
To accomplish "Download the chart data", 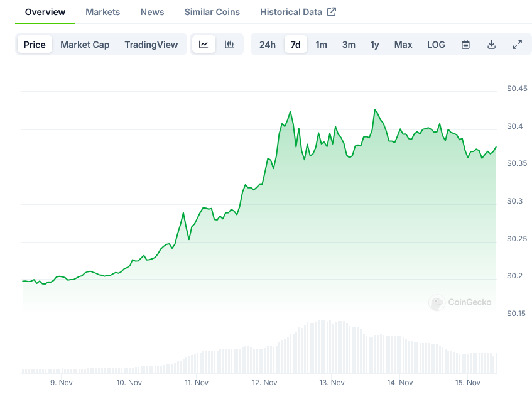I will (491, 45).
